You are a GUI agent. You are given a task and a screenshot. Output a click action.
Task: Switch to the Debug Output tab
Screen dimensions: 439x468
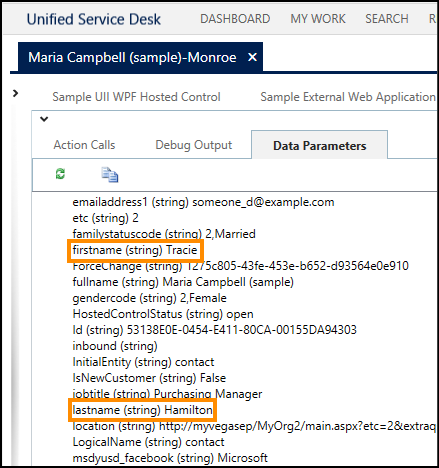tap(194, 145)
